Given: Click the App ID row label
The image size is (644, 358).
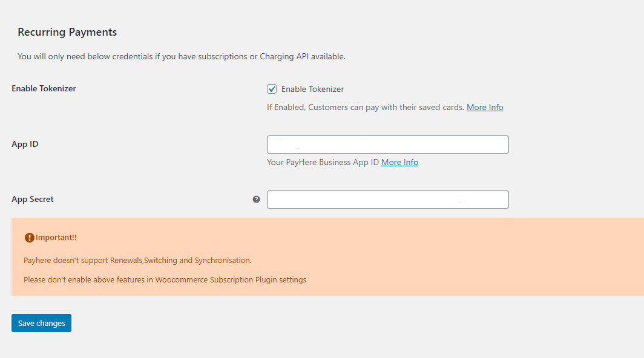Looking at the screenshot, I should 25,144.
